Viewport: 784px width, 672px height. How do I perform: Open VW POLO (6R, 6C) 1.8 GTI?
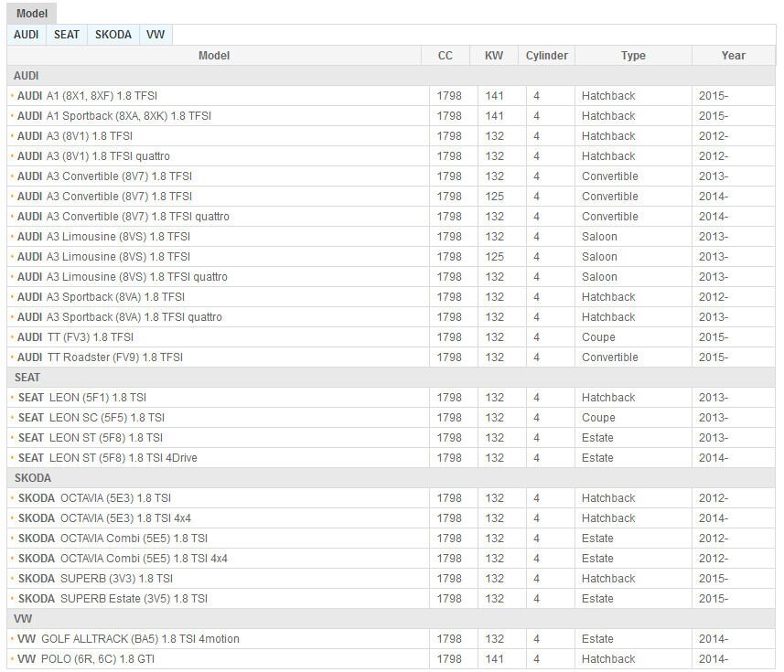(85, 659)
